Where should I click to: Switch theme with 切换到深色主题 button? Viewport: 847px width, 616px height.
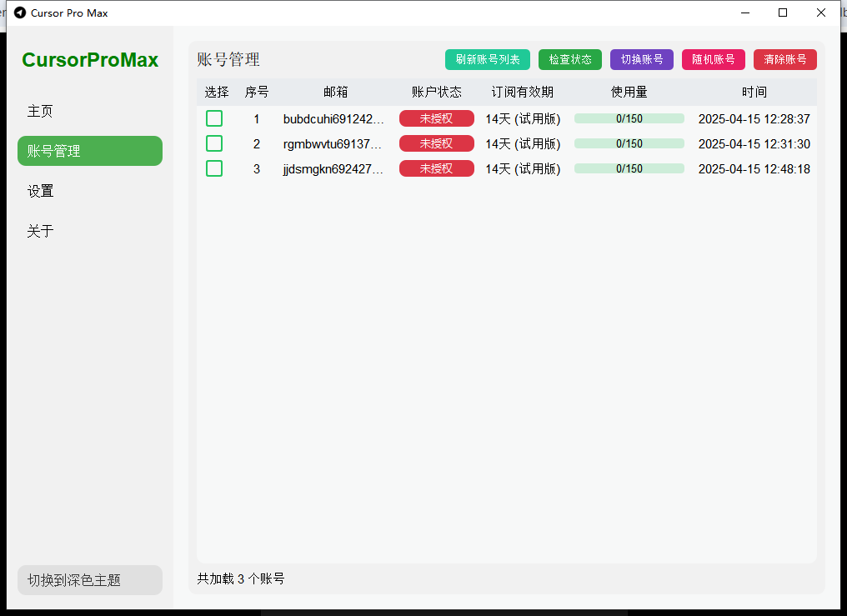click(x=90, y=580)
